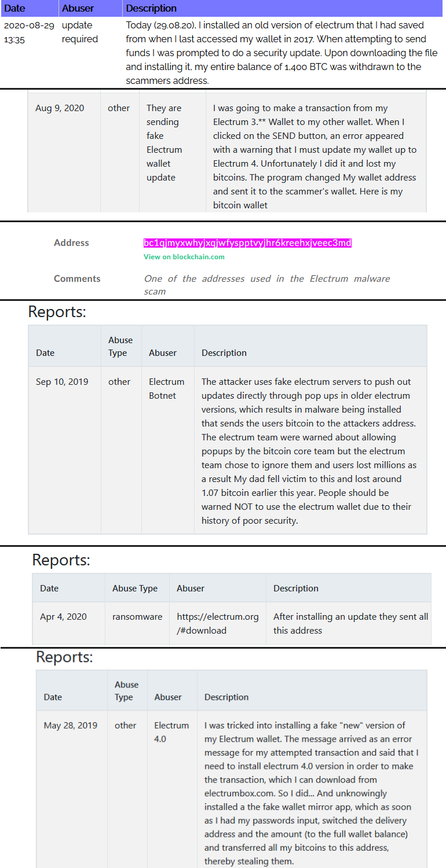Click the description mentioning electrumbox.com
The image size is (446, 868).
click(x=311, y=793)
